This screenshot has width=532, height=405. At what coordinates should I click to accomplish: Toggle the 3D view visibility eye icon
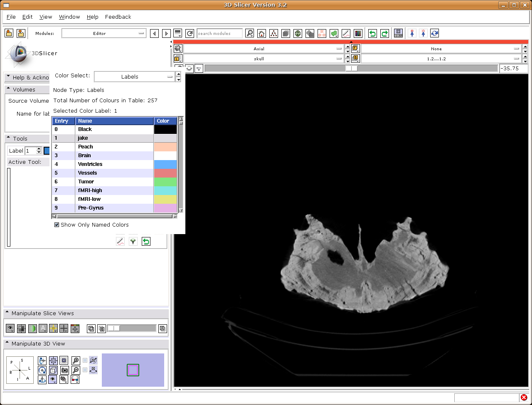coord(53,380)
